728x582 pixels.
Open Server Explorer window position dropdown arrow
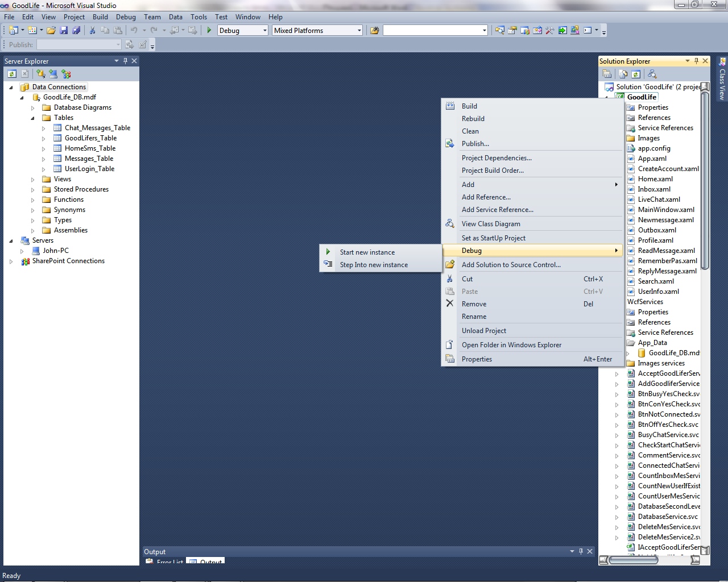tap(117, 61)
